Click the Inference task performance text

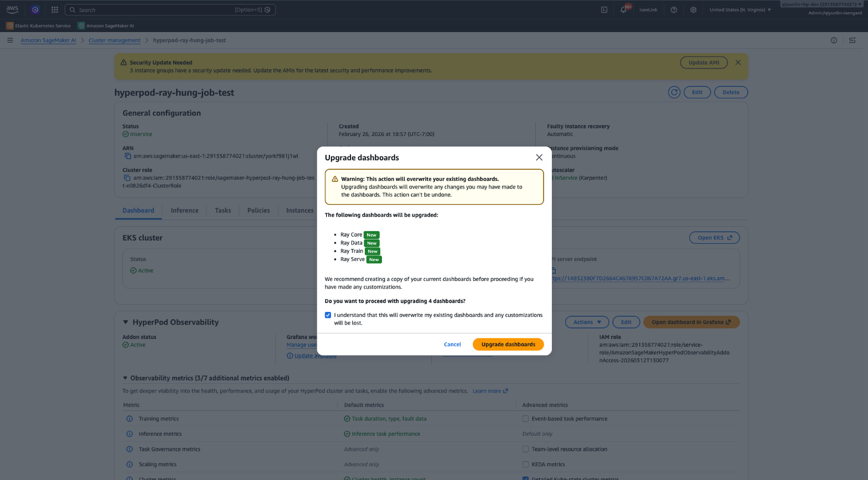tap(386, 434)
